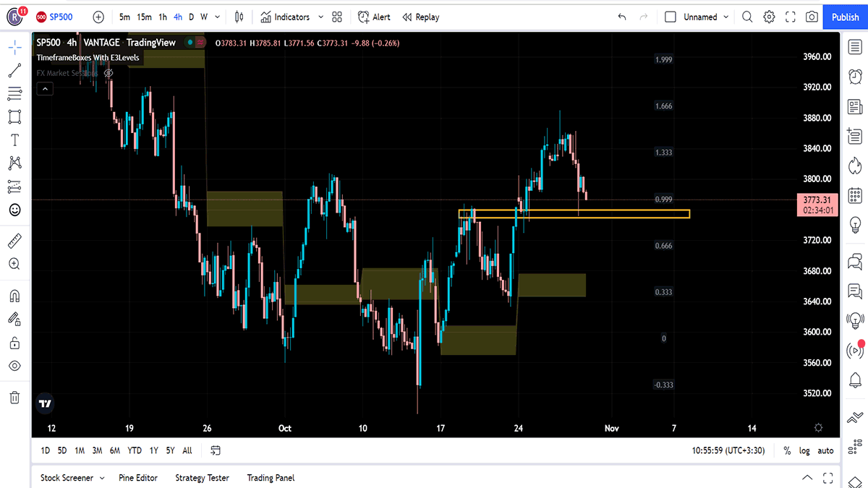Switch to the Strategy Tester tab
This screenshot has height=488, width=868.
pyautogui.click(x=202, y=477)
